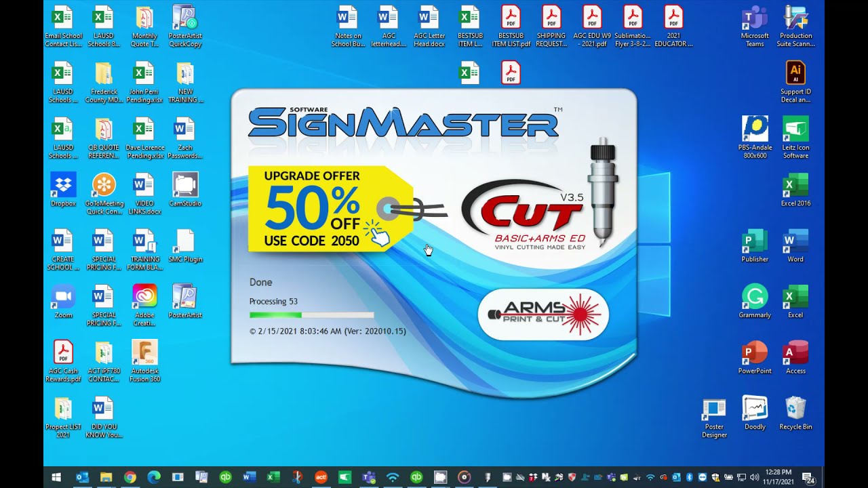Screen dimensions: 868x488
Task: Open 2021 EDUCATOR PDF file
Action: [673, 27]
